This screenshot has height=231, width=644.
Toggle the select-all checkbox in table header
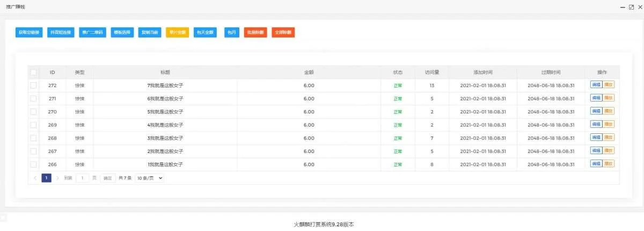[x=33, y=73]
